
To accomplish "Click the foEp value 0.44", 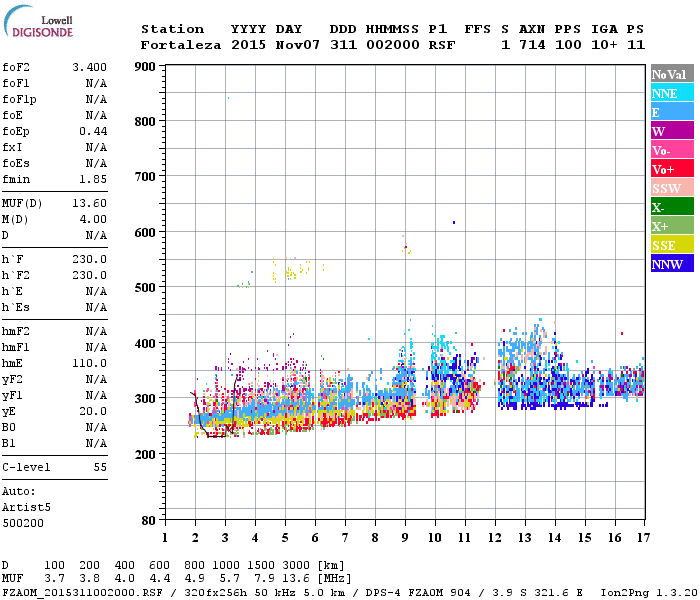I will 93,131.
